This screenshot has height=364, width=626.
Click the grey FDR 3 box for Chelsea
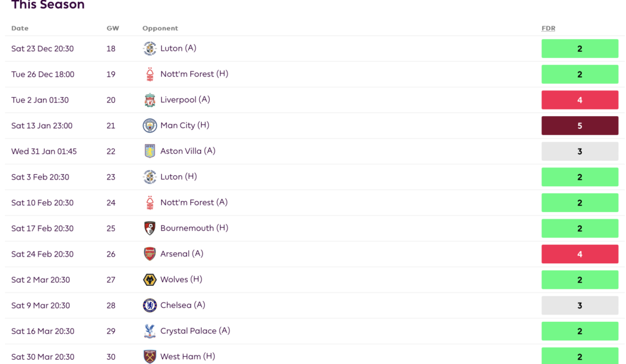coord(580,305)
